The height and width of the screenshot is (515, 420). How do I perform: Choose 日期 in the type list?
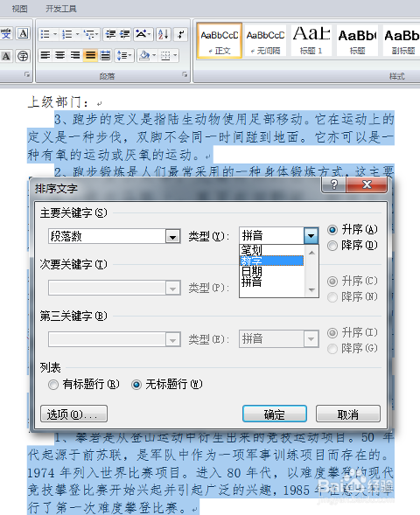[x=271, y=271]
